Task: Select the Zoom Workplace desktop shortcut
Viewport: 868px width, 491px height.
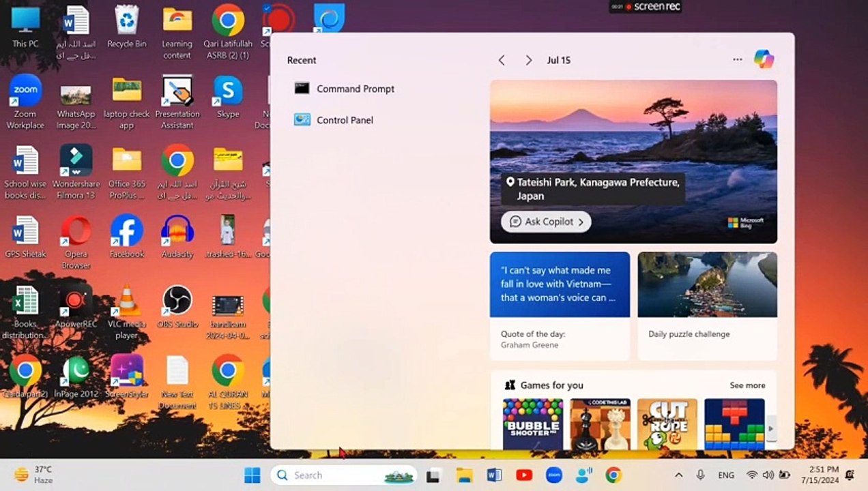Action: 25,102
